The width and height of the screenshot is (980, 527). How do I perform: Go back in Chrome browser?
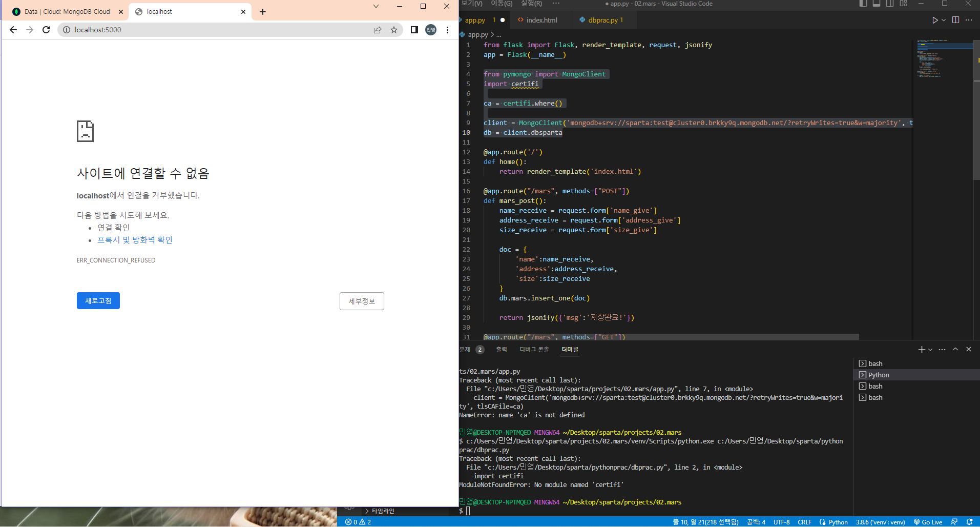[13, 30]
